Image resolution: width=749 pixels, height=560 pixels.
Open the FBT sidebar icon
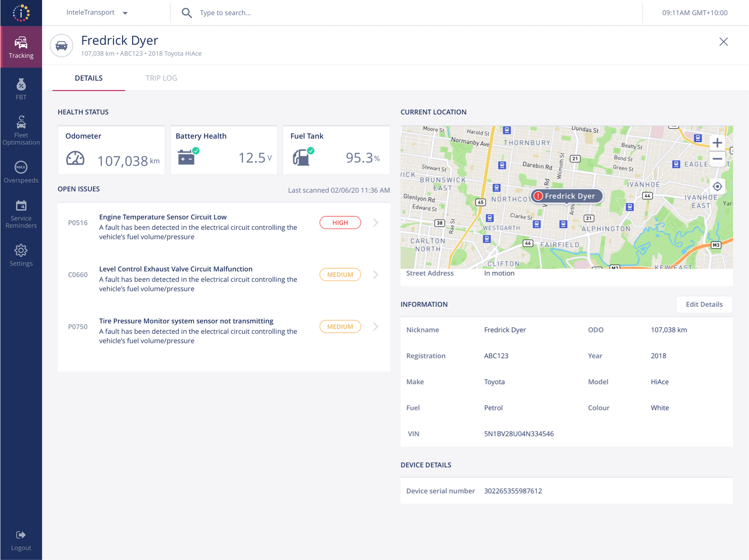[x=21, y=89]
